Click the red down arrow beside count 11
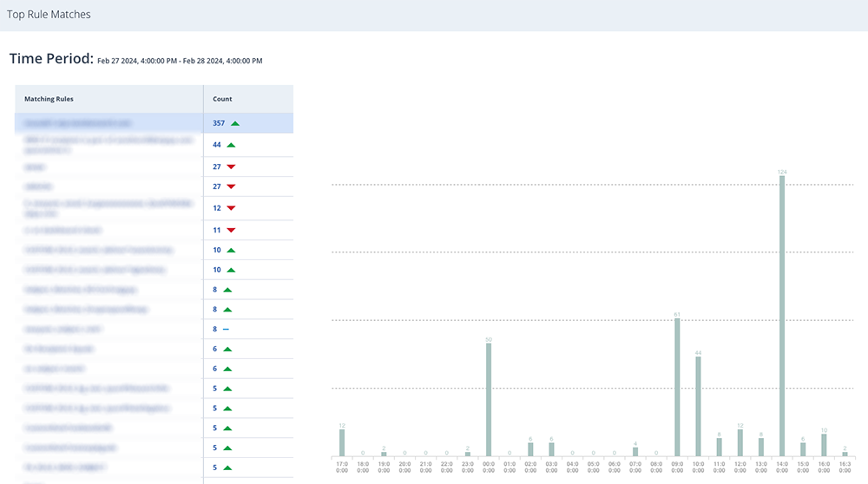Viewport: 868px width, 484px height. (x=232, y=230)
